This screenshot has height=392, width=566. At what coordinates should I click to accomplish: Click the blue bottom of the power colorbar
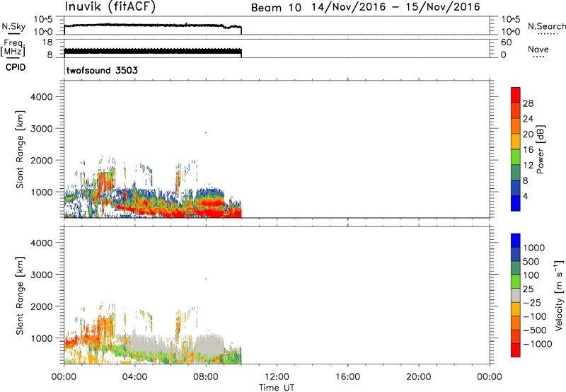click(x=516, y=203)
